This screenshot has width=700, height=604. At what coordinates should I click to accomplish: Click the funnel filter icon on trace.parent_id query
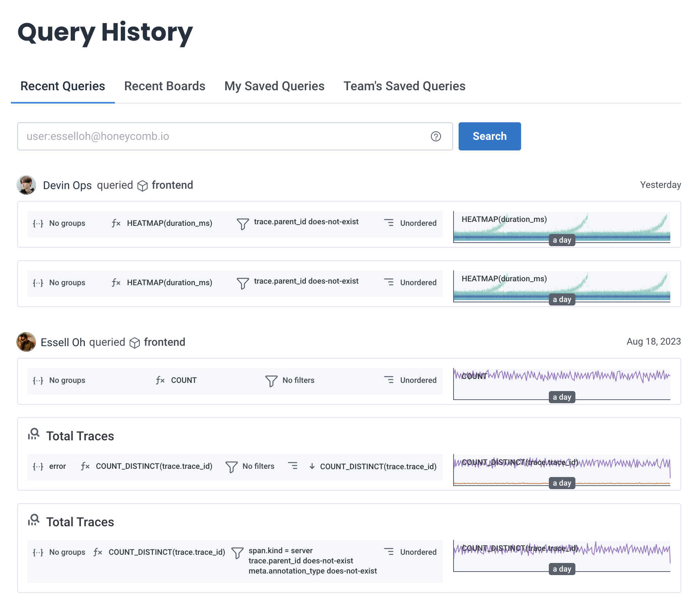pyautogui.click(x=243, y=223)
